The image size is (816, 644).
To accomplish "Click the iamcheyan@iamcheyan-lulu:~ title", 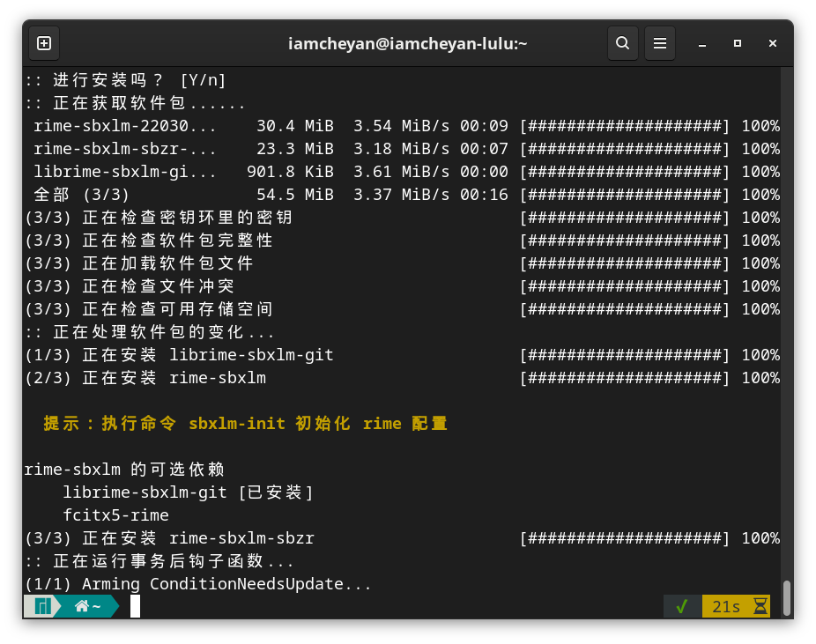I will tap(408, 42).
